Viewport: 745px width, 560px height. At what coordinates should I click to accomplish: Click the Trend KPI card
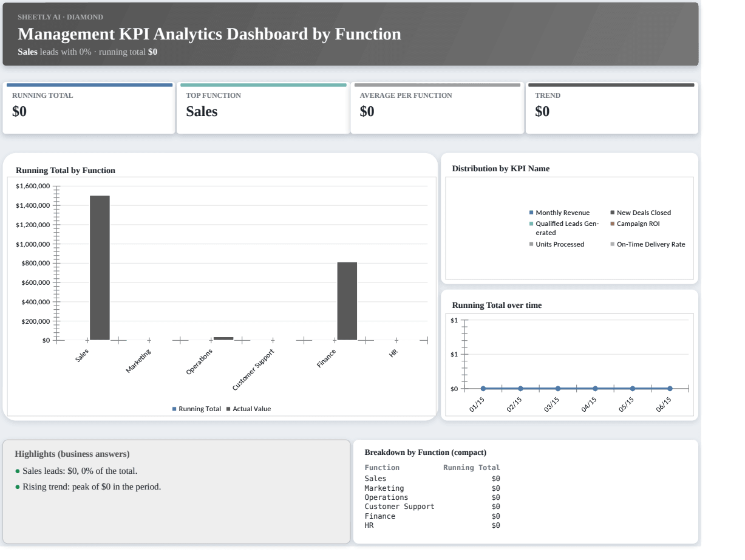(x=612, y=109)
